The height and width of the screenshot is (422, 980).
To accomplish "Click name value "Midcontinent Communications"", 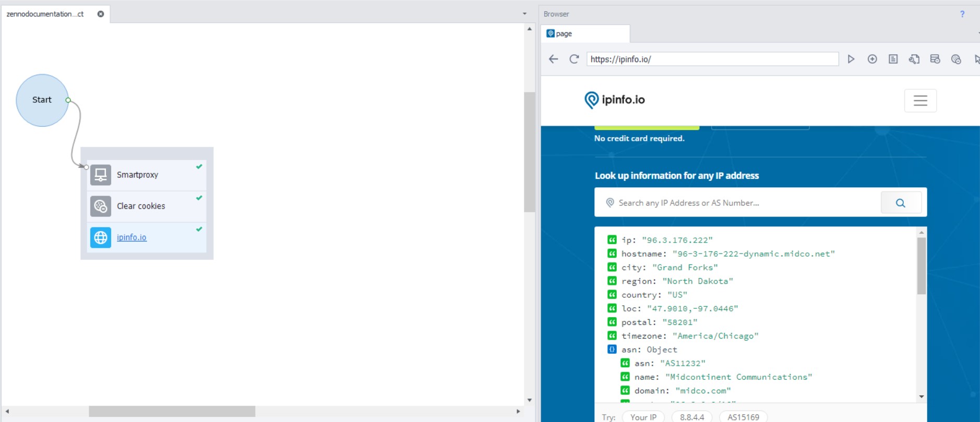I will pyautogui.click(x=738, y=377).
